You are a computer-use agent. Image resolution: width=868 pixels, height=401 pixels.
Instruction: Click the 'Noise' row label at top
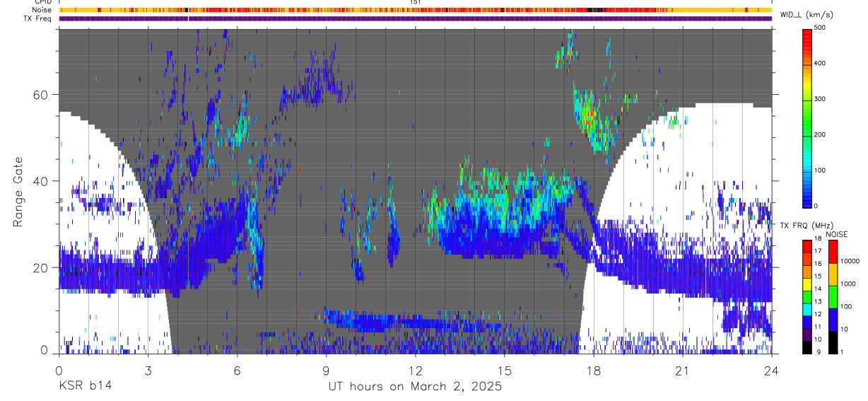pyautogui.click(x=42, y=10)
